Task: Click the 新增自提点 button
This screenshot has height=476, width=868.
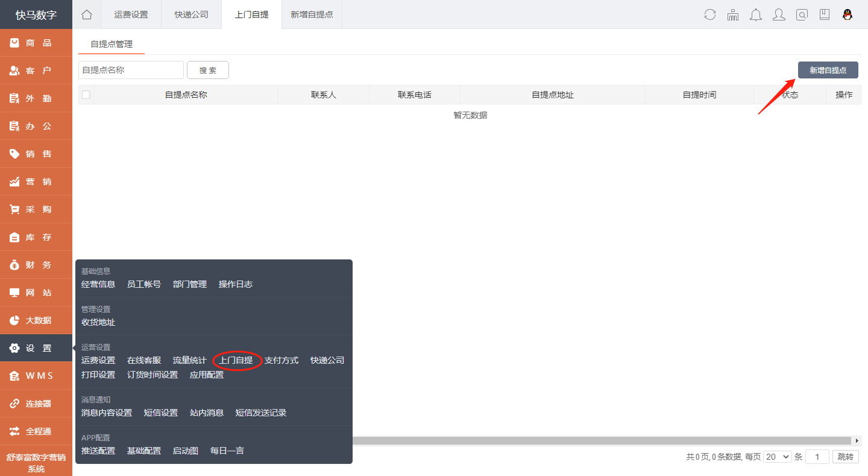Action: click(x=828, y=70)
